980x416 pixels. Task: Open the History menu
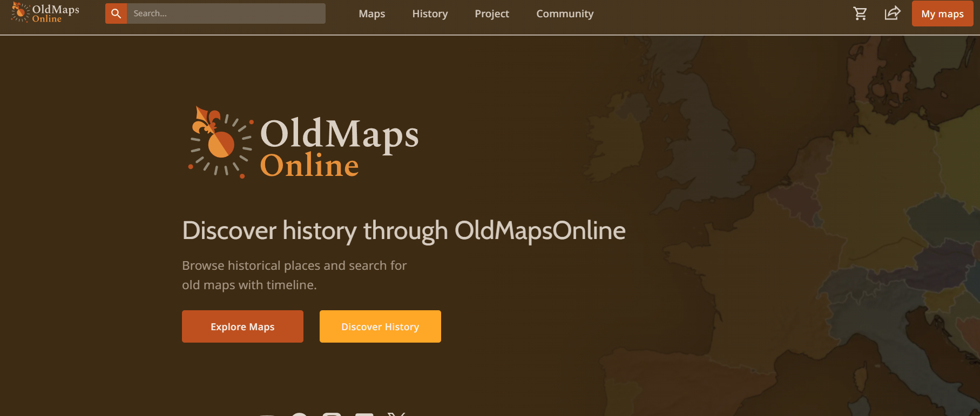click(430, 14)
